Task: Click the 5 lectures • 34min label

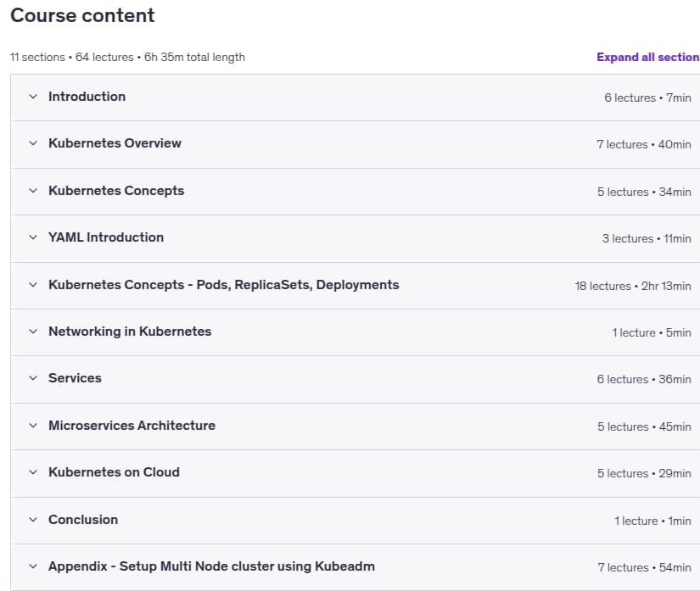Action: pyautogui.click(x=644, y=192)
